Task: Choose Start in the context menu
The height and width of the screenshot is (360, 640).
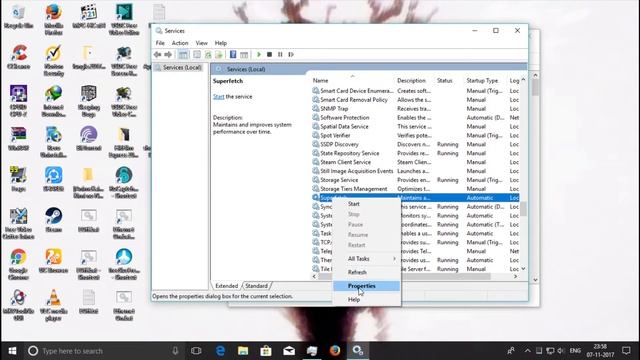Action: pos(354,204)
